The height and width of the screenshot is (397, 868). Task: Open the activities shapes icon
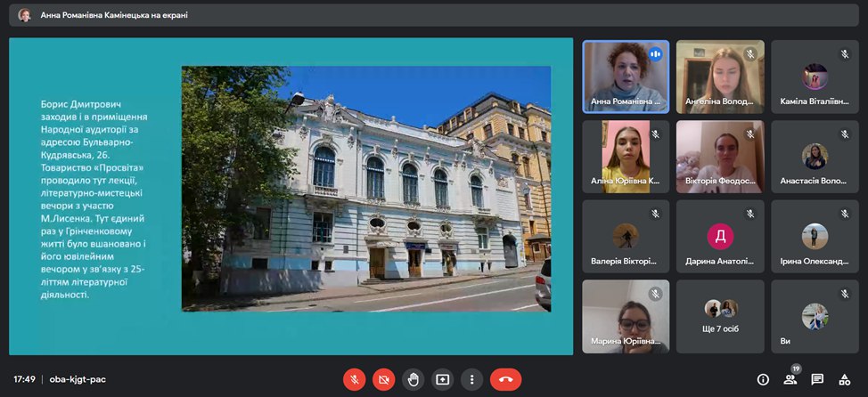(844, 379)
